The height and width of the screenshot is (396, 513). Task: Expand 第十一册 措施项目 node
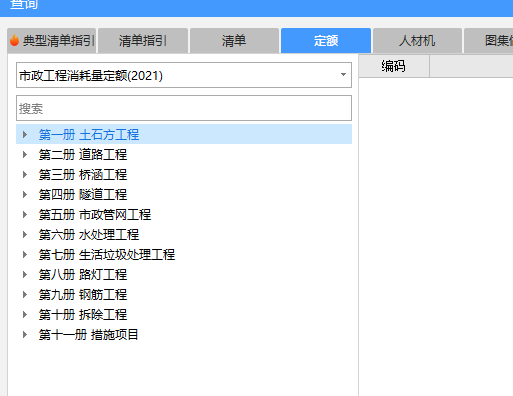(25, 334)
